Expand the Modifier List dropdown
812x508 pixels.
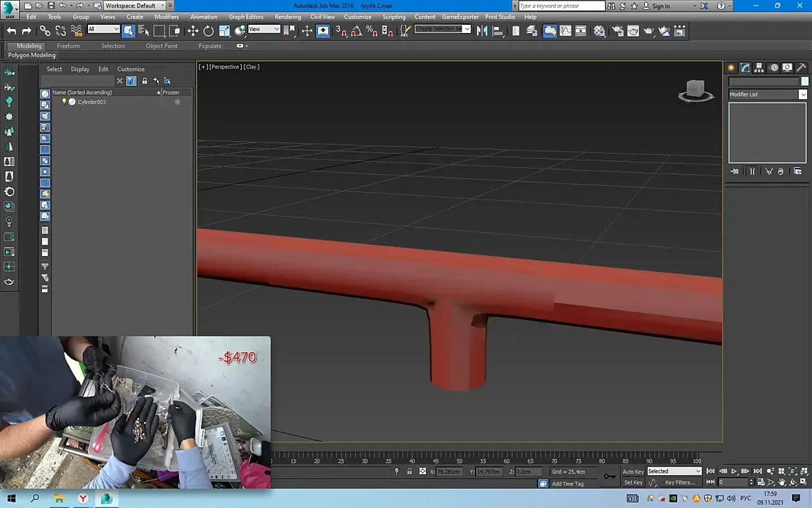coord(802,94)
